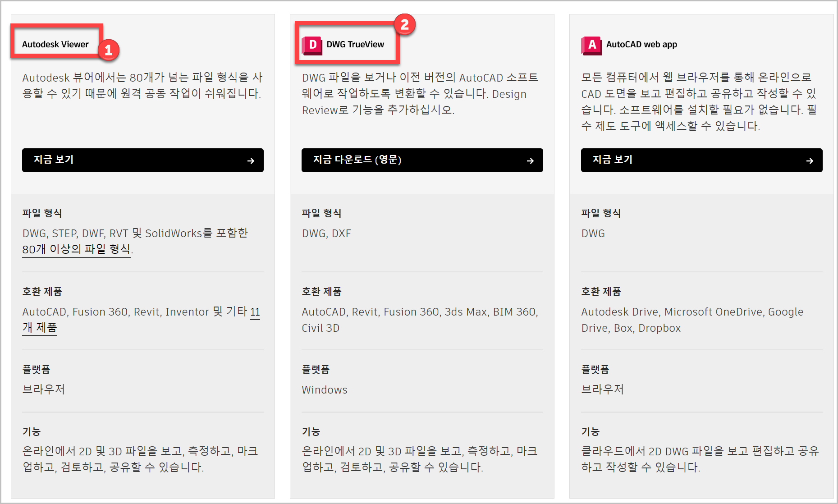Click 호환 제품 heading in AutoCAD web app card

[601, 291]
